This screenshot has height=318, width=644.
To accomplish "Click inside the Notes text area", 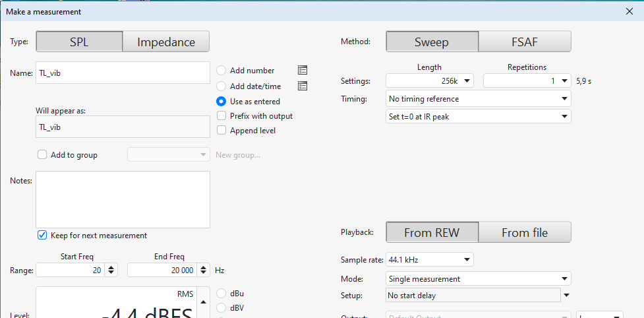I will pyautogui.click(x=123, y=199).
